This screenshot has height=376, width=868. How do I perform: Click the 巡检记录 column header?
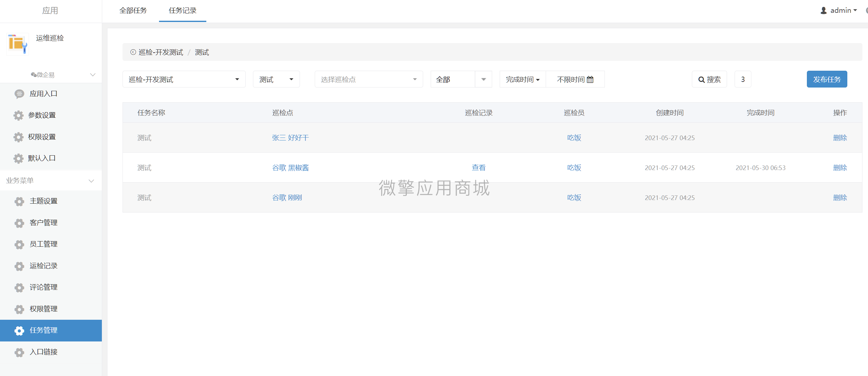[x=479, y=113]
